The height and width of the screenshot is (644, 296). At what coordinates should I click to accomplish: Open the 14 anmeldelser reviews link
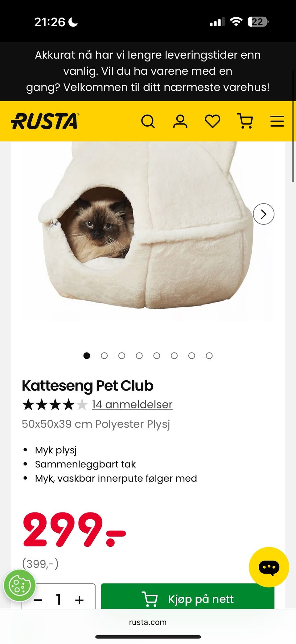pos(132,404)
